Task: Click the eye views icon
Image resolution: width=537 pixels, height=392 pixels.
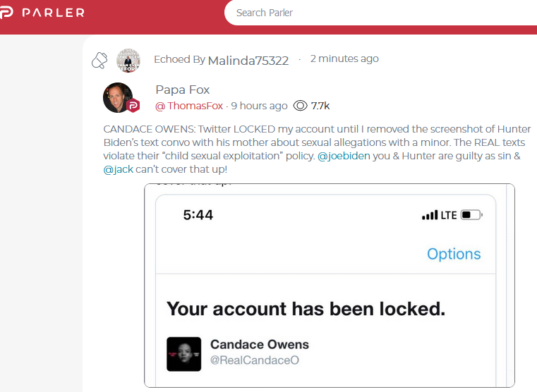Action: click(300, 106)
